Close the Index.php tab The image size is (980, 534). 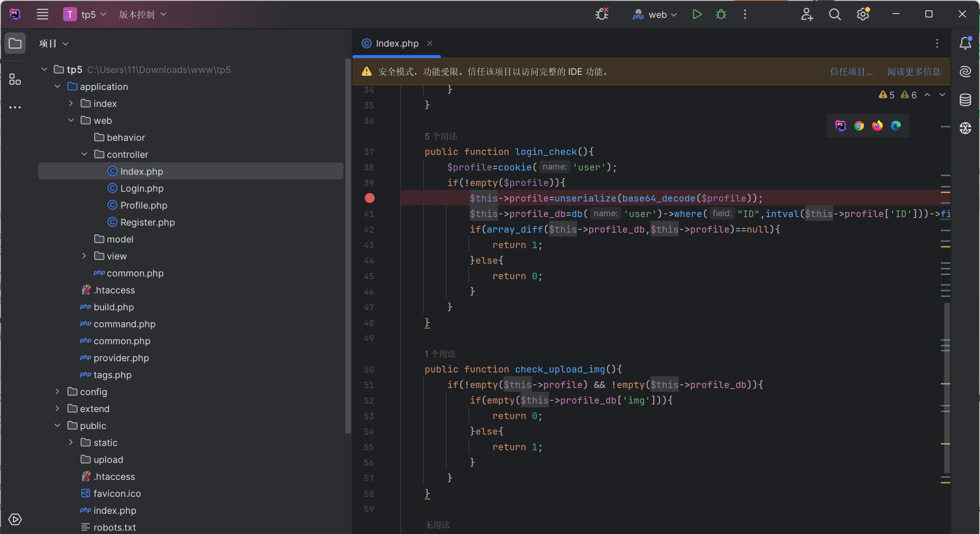point(430,43)
